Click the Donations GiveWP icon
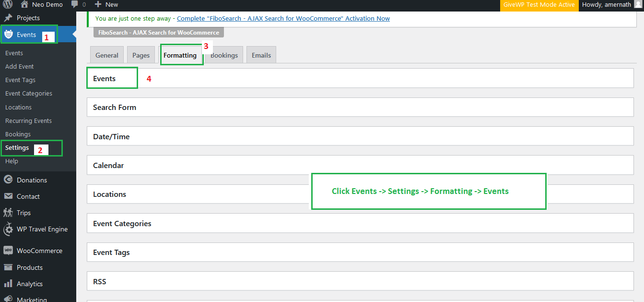Viewport: 644px width, 302px height. pyautogui.click(x=8, y=180)
